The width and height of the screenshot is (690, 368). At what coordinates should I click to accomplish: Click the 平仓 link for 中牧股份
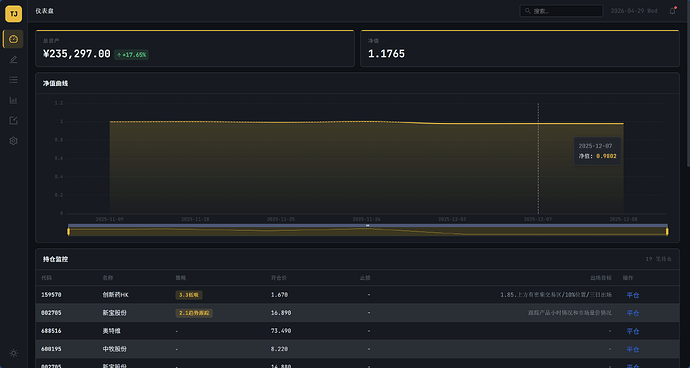(632, 349)
